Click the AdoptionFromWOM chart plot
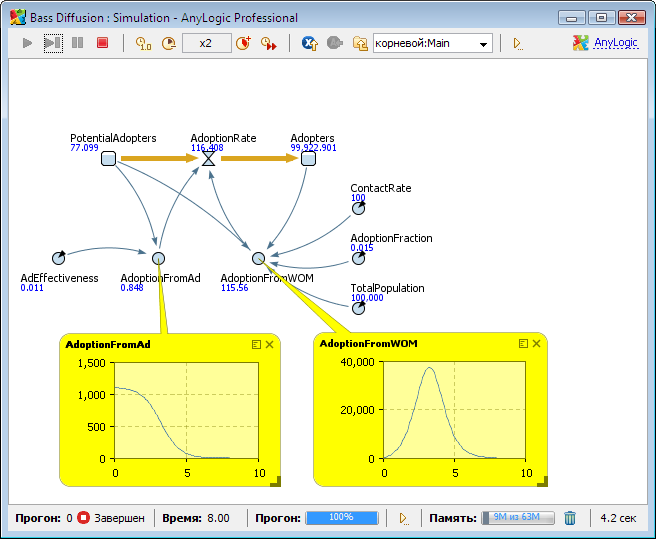 (x=454, y=410)
